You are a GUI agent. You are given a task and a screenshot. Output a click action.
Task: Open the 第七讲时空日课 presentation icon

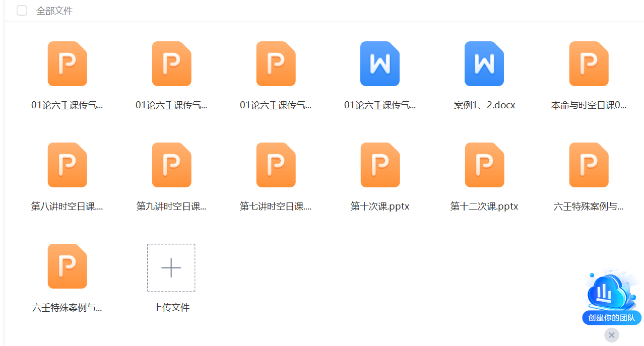pyautogui.click(x=276, y=165)
